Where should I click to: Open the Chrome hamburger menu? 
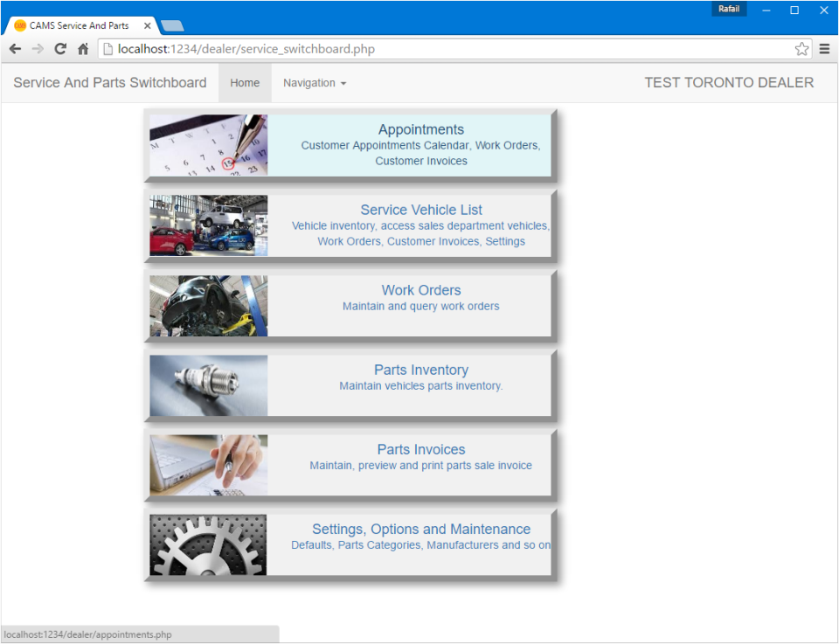(x=824, y=49)
